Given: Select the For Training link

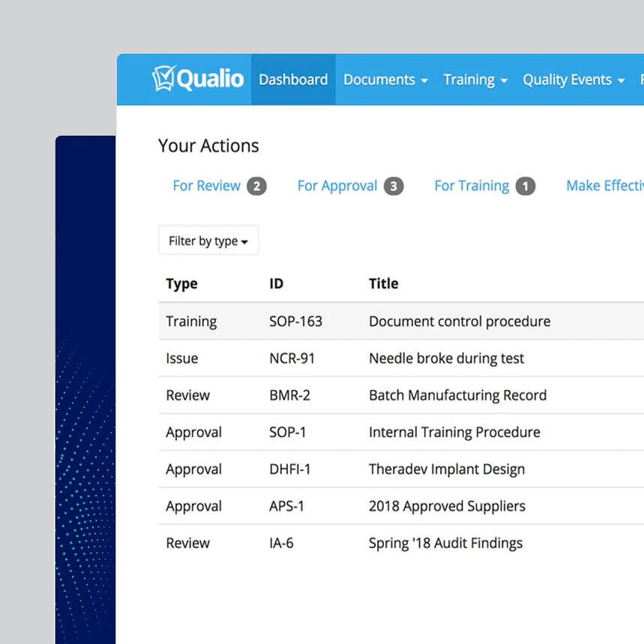Looking at the screenshot, I should [x=472, y=186].
